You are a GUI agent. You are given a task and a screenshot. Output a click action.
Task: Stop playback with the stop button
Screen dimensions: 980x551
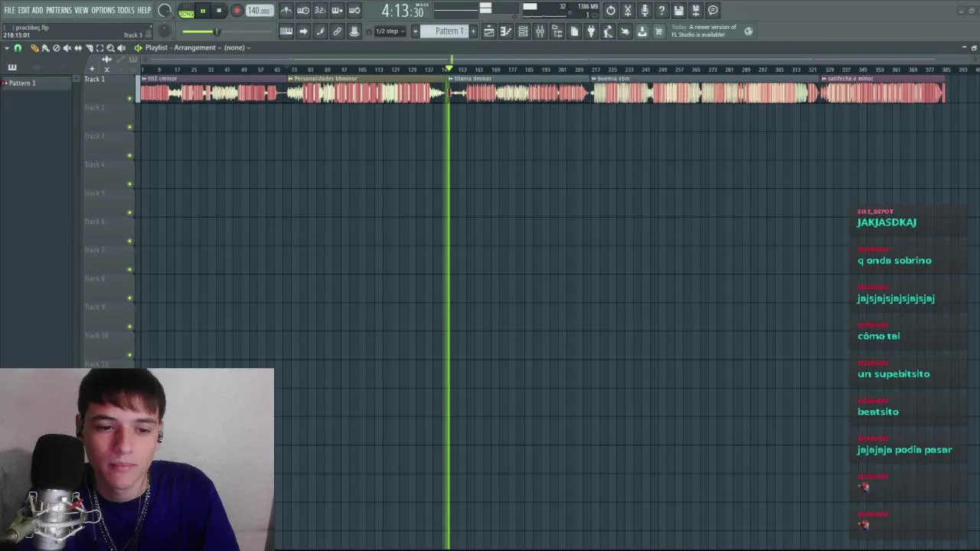click(219, 11)
